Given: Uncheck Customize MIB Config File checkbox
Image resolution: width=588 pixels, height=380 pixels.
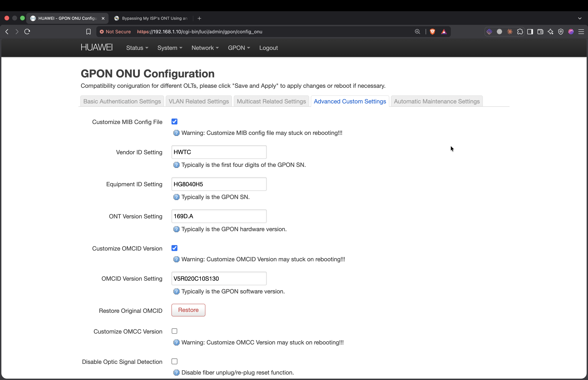Looking at the screenshot, I should point(174,122).
